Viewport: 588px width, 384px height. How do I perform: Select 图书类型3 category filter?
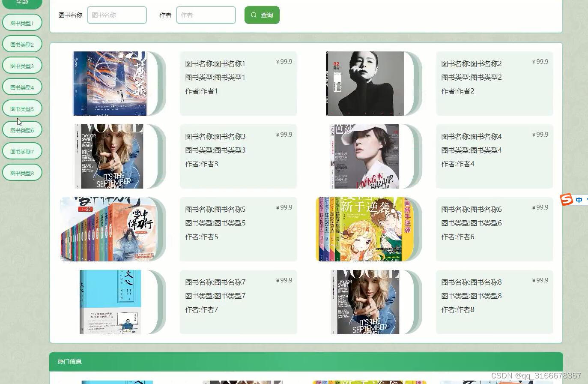22,65
